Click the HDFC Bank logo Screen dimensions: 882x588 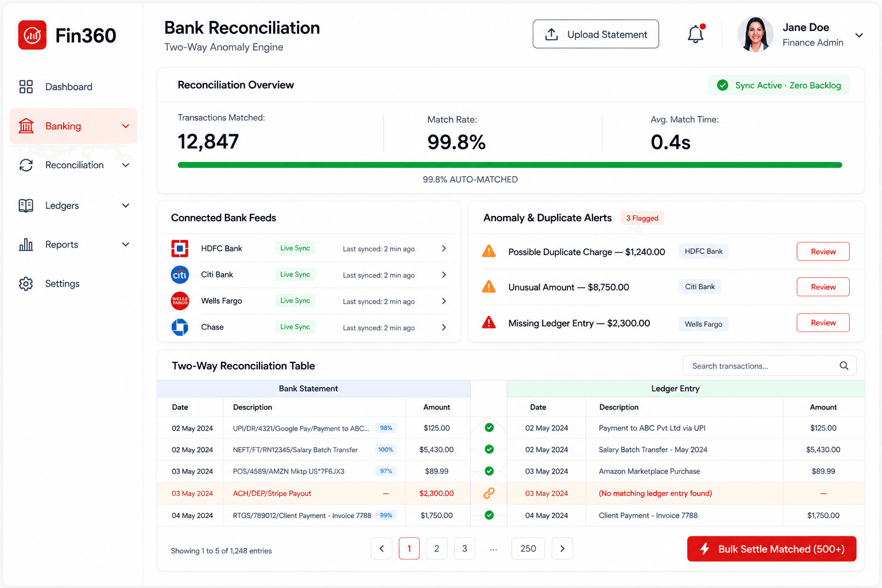(180, 249)
